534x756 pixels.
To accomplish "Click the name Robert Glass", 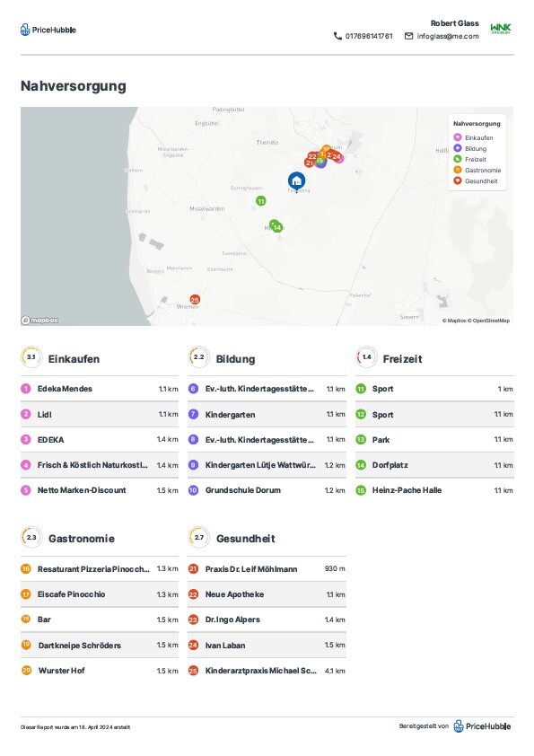I will (x=454, y=23).
